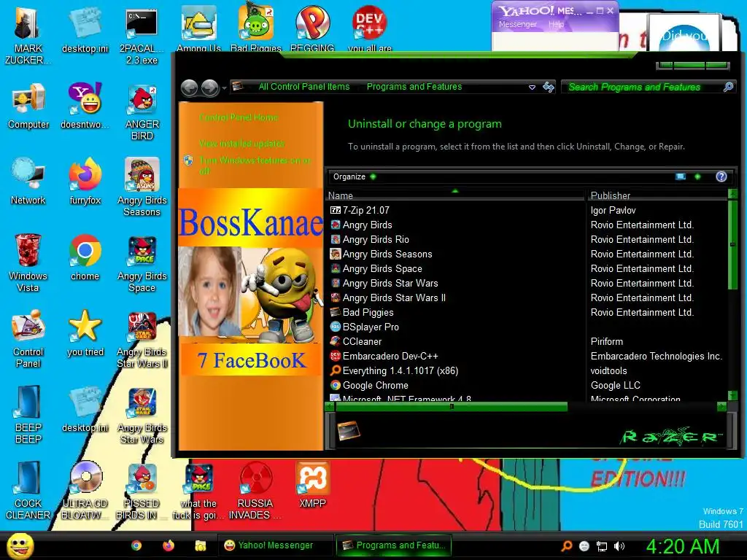Launch the Angry Birds Star Wars II shortcut

pyautogui.click(x=142, y=339)
